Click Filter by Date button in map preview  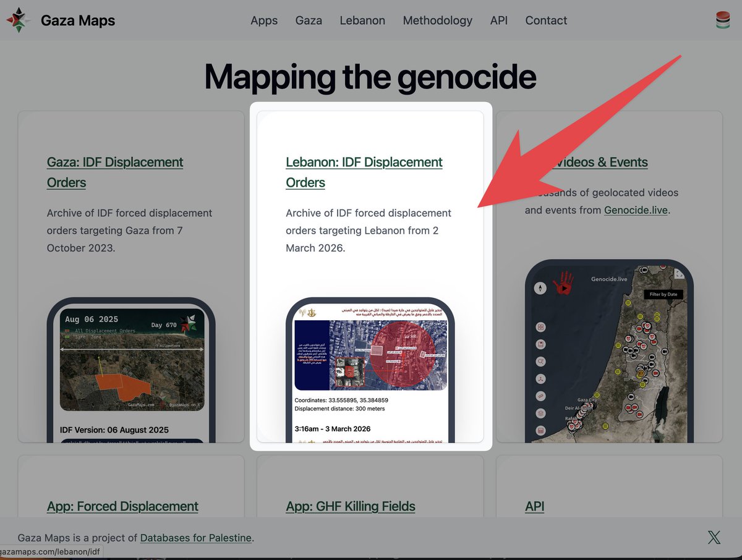(x=663, y=294)
